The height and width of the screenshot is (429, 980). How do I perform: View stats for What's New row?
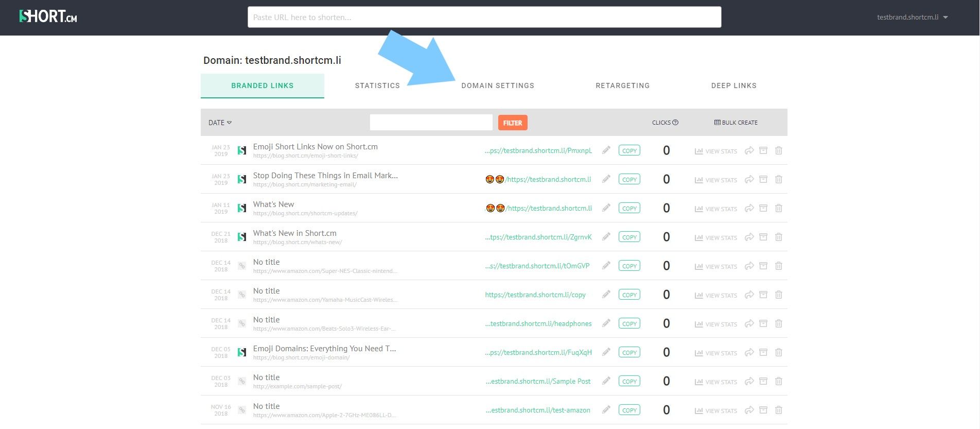point(716,209)
